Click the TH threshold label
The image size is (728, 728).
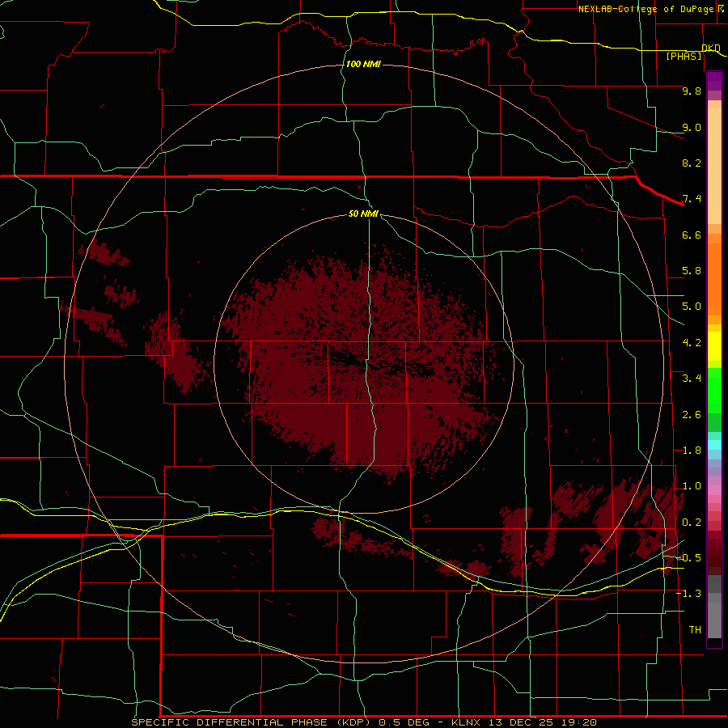click(x=695, y=630)
